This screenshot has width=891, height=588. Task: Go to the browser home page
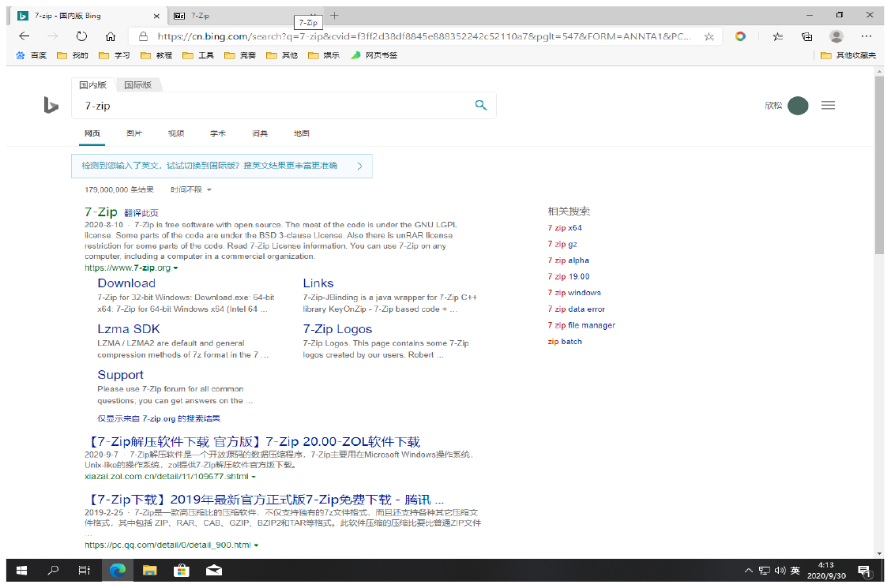click(x=111, y=36)
